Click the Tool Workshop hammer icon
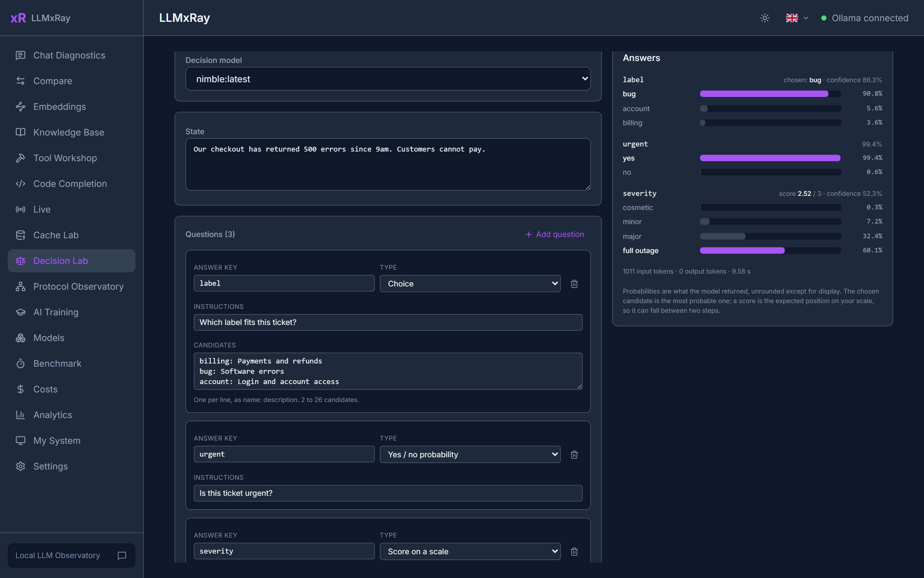 pyautogui.click(x=21, y=158)
